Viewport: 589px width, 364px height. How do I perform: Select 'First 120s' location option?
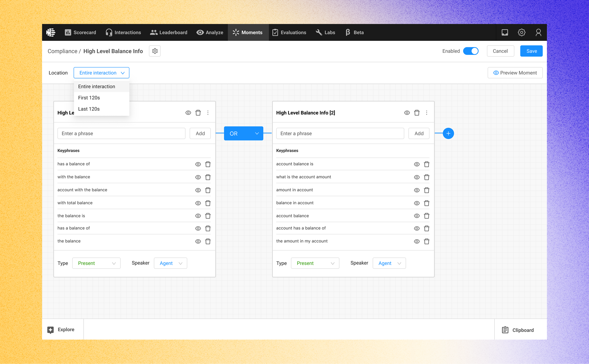(x=101, y=98)
